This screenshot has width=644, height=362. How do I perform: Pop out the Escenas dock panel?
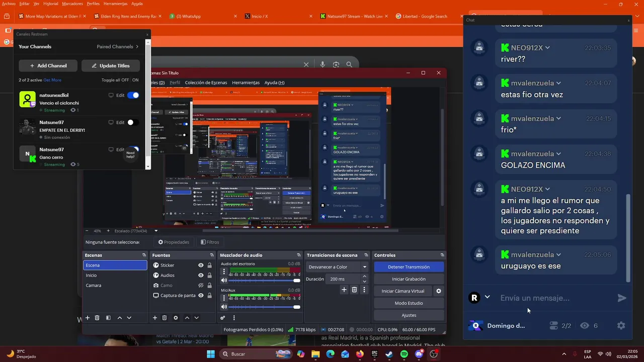coord(144,255)
